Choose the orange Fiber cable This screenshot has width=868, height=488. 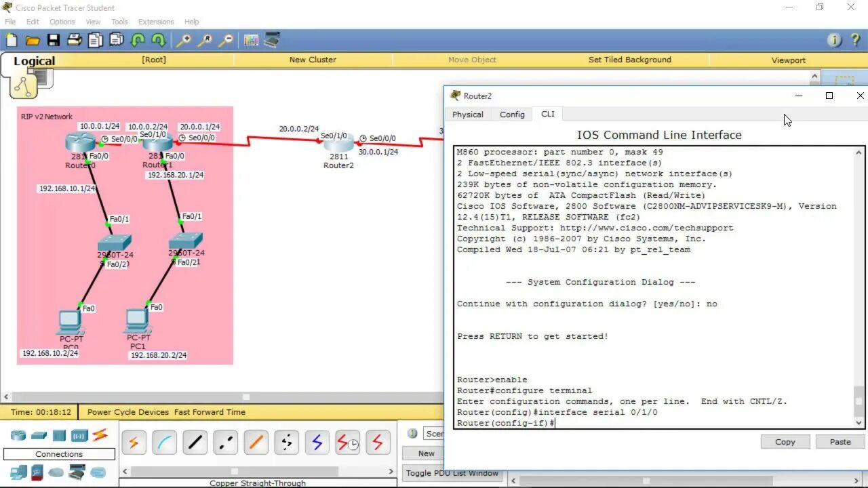pos(256,443)
